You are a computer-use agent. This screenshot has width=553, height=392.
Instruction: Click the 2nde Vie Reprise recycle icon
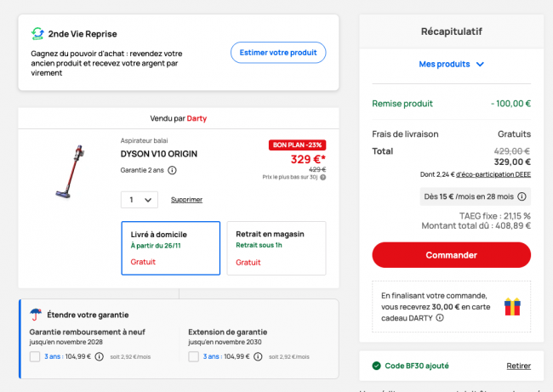pos(37,34)
